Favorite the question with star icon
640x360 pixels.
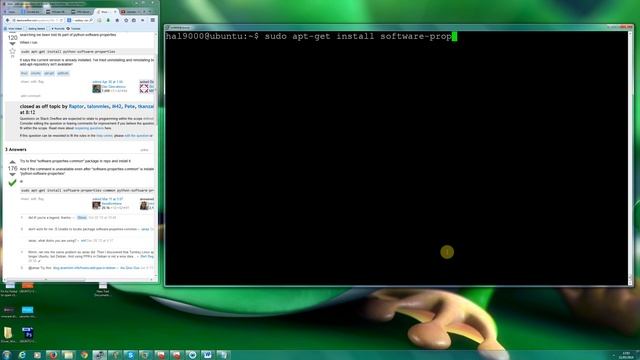point(12,51)
